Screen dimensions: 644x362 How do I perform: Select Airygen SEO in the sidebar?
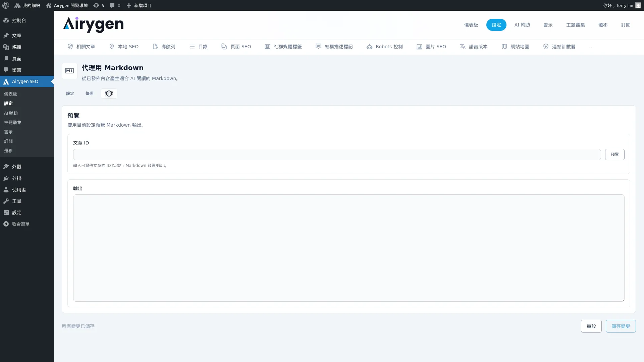click(x=27, y=81)
